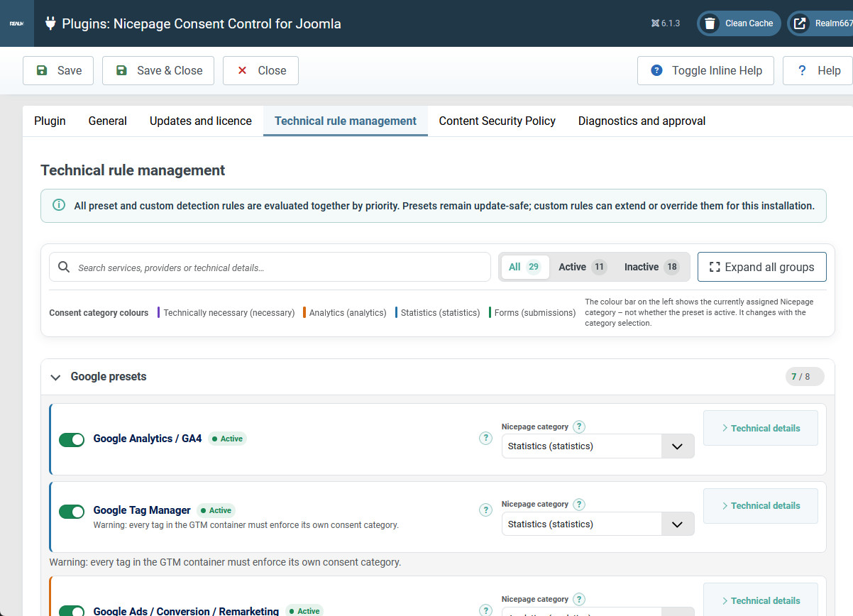Open the Content Security Policy tab
The width and height of the screenshot is (853, 616).
[497, 121]
